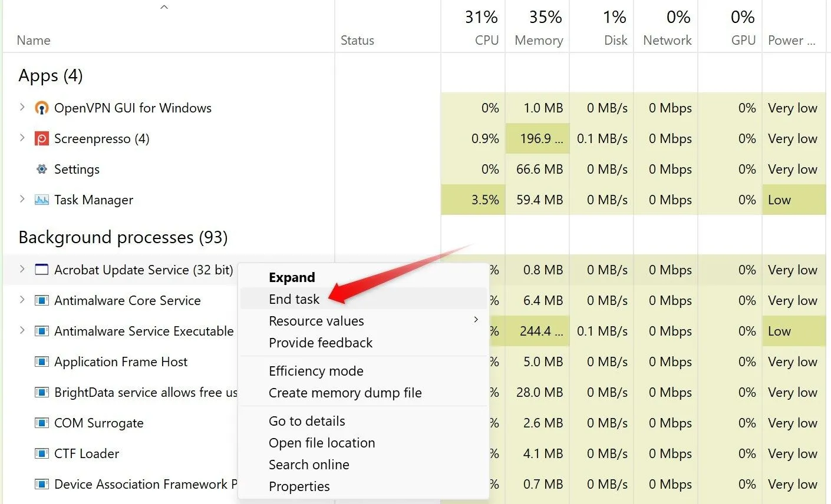Sort processes by the Name column header

click(x=33, y=40)
